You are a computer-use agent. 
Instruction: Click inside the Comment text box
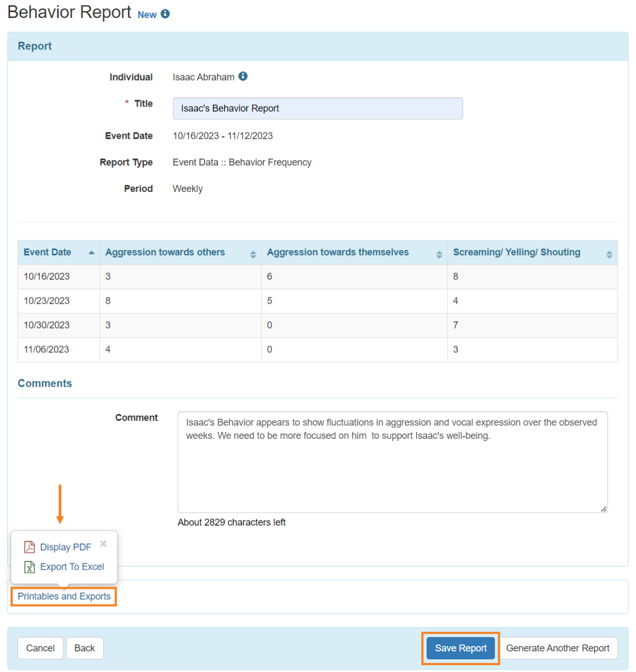coord(392,461)
